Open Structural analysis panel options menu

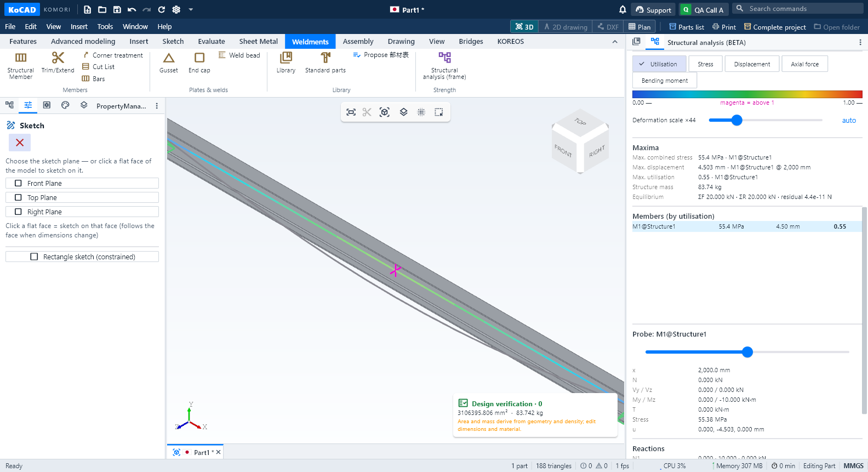[x=860, y=42]
